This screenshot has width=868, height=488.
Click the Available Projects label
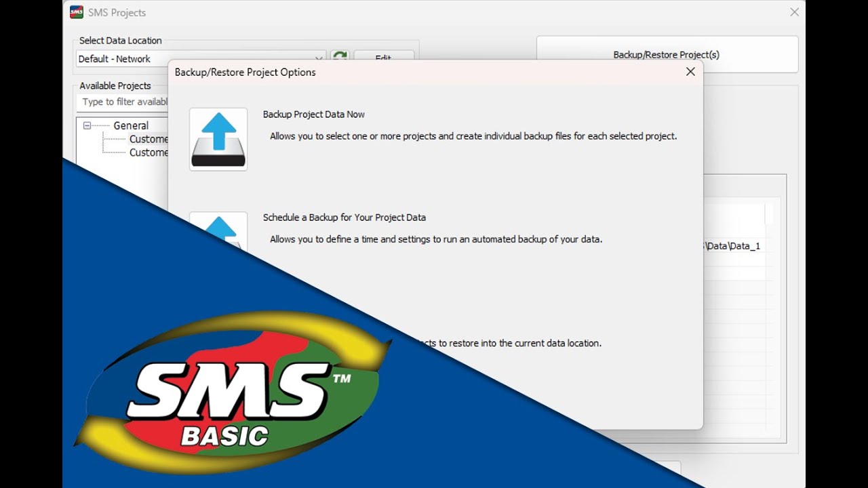coord(115,86)
